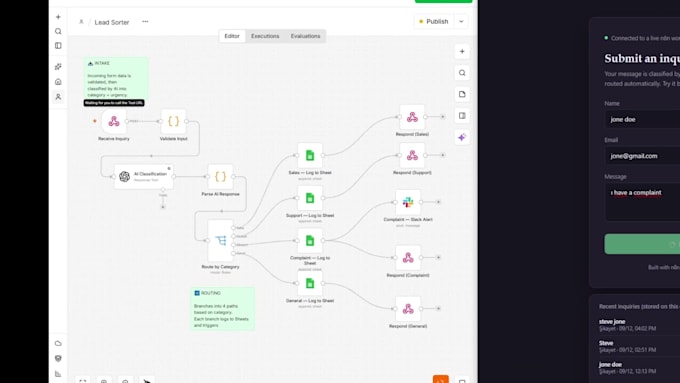Click the 'jone doe' recent inquiry row
The image size is (680, 383).
639,367
